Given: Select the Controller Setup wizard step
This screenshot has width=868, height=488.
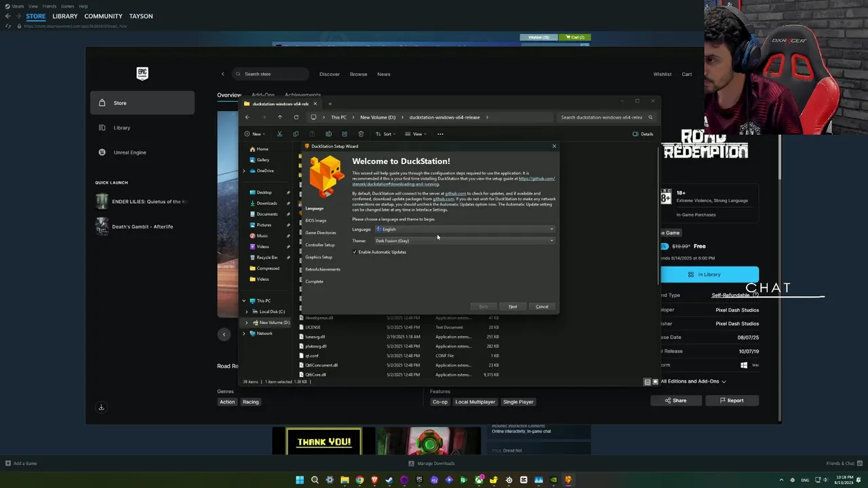Looking at the screenshot, I should 319,245.
